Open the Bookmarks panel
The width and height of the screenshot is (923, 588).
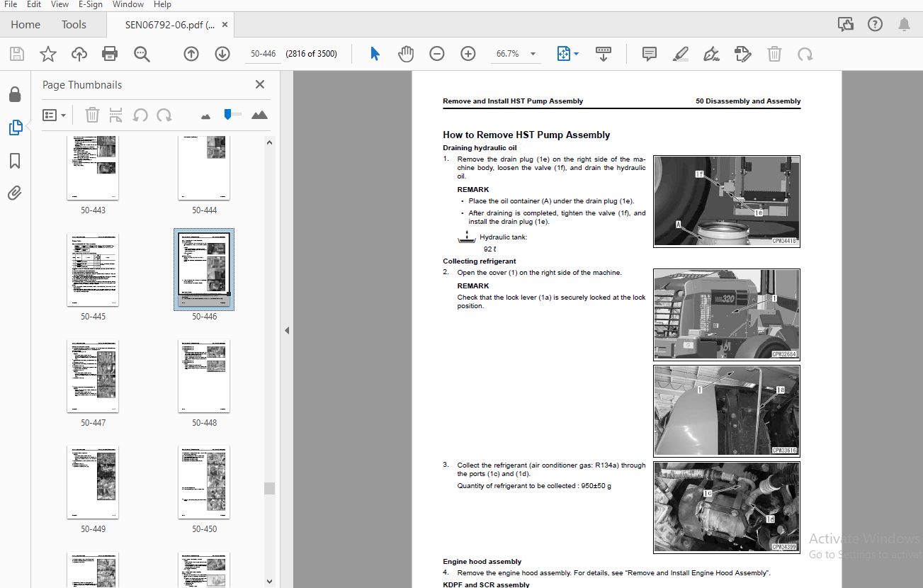coord(15,161)
